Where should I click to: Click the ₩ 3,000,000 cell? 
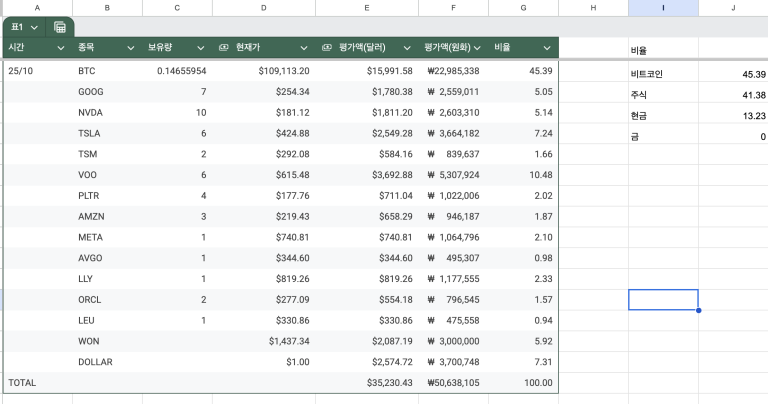point(453,341)
